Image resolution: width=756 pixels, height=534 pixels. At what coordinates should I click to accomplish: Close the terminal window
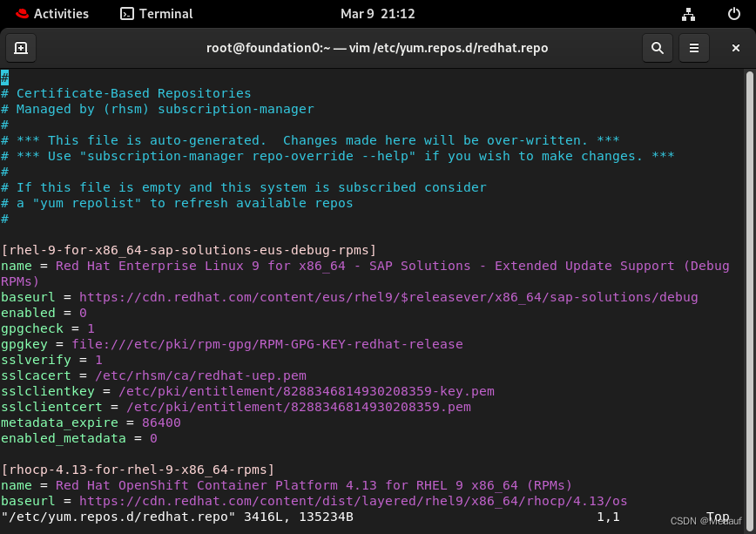[x=735, y=48]
